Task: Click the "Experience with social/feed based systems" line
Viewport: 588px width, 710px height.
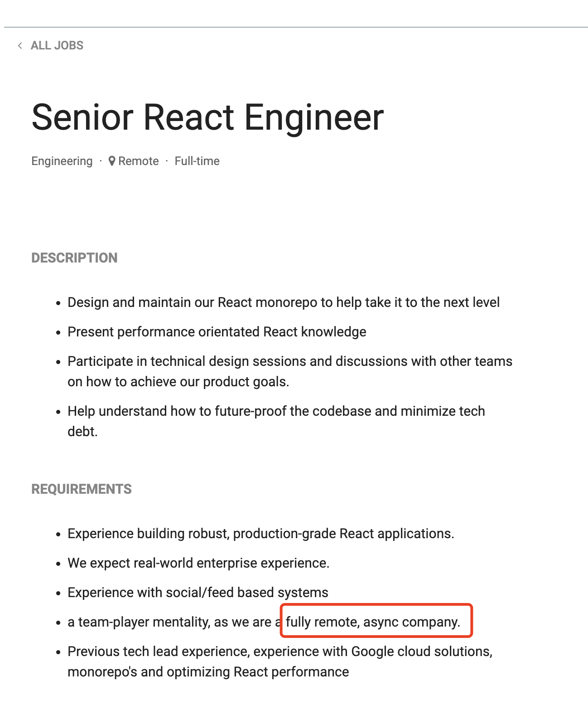Action: click(198, 593)
